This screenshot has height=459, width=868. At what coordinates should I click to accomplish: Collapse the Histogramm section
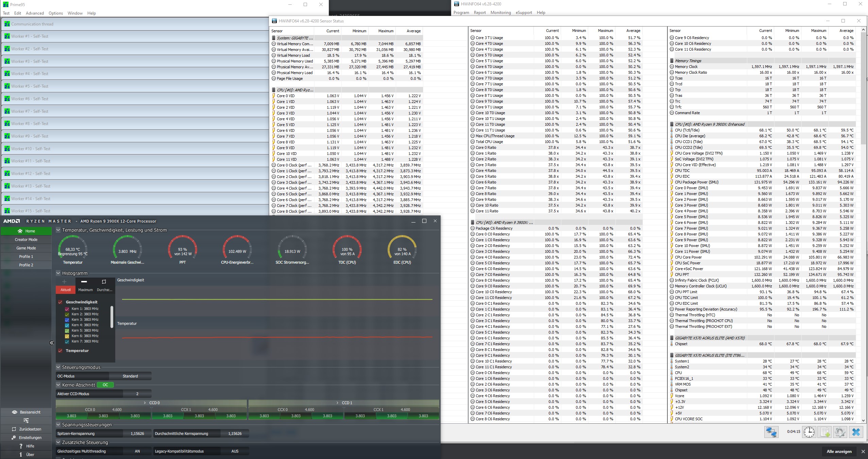click(58, 273)
